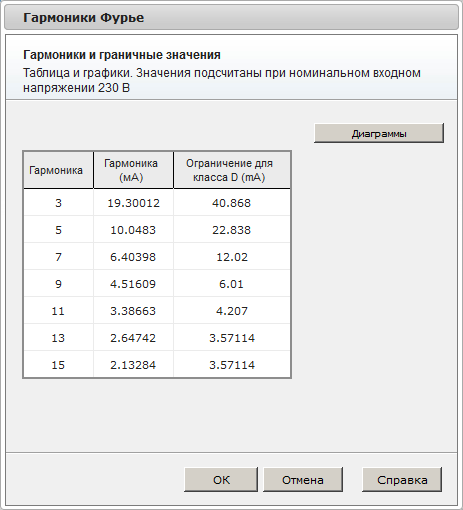Image resolution: width=463 pixels, height=510 pixels.
Task: Click the cell showing 4.51609
Action: pos(133,284)
